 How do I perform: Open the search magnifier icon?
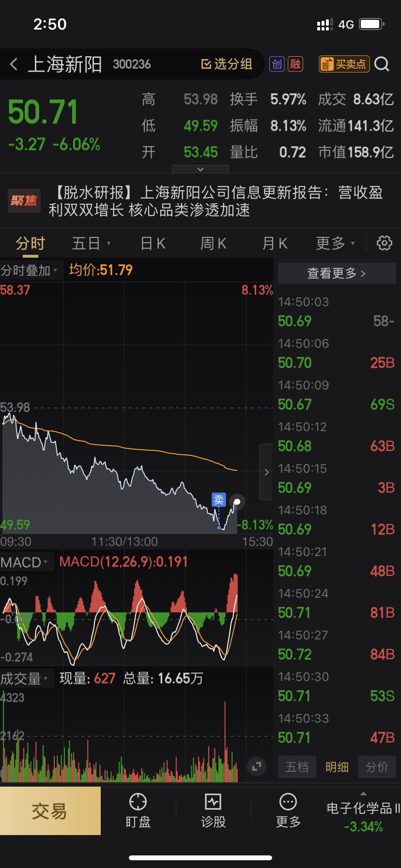[382, 64]
